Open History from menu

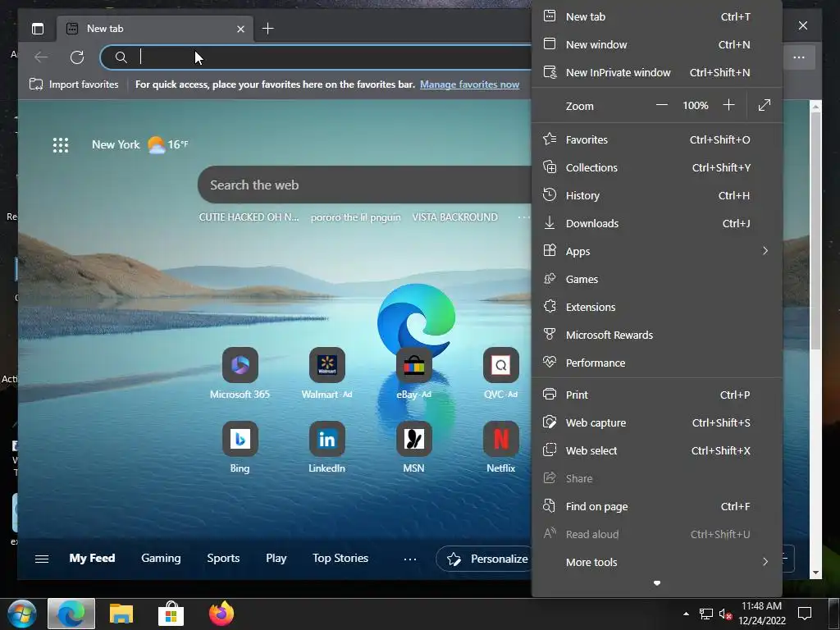tap(657, 195)
